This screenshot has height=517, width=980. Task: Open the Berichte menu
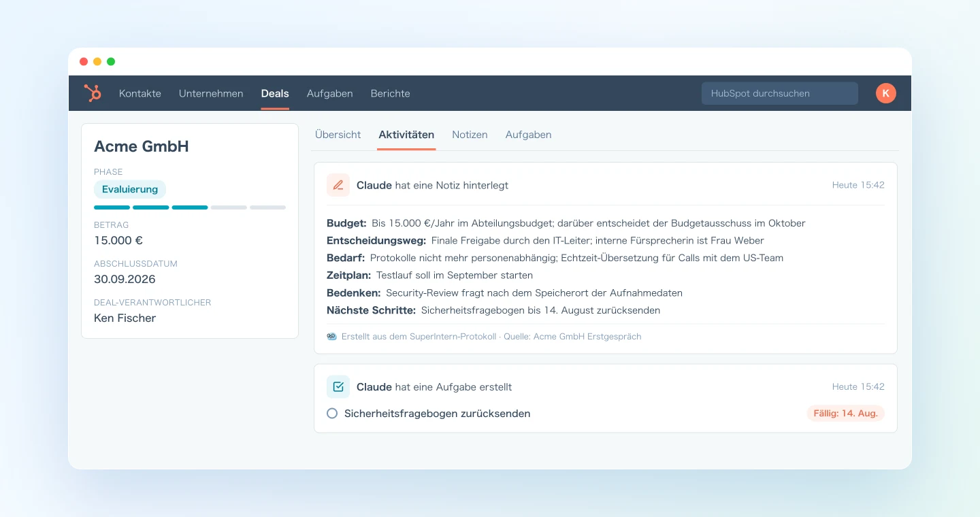(391, 93)
